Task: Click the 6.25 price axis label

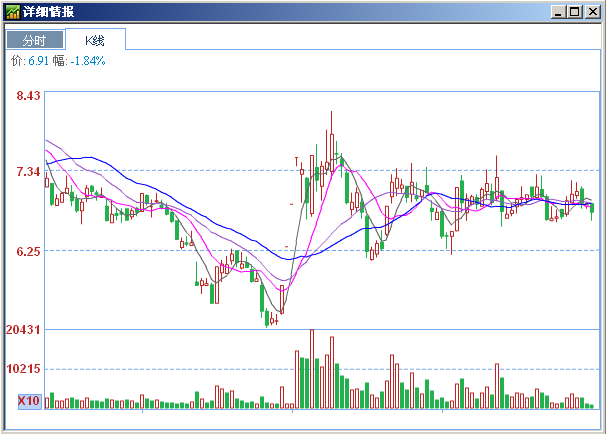Action: (28, 252)
